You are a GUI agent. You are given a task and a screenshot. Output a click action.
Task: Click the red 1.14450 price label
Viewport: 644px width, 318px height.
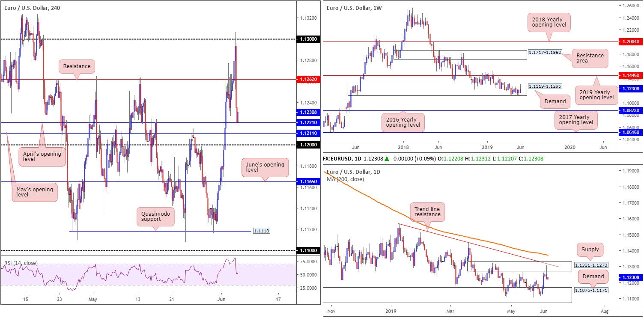pos(630,75)
